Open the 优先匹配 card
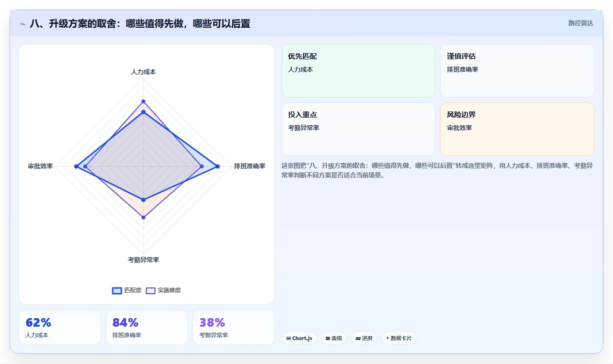The image size is (613, 364). click(x=358, y=71)
